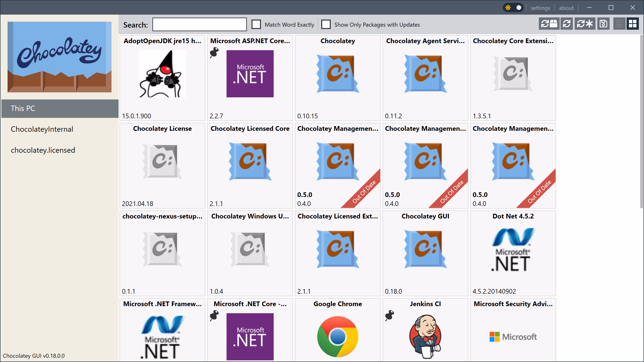Switch to tile grid view layout
This screenshot has width=644, height=362.
click(632, 24)
